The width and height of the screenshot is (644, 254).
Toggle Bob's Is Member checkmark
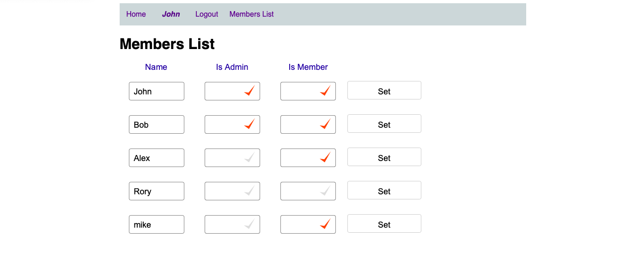(325, 124)
